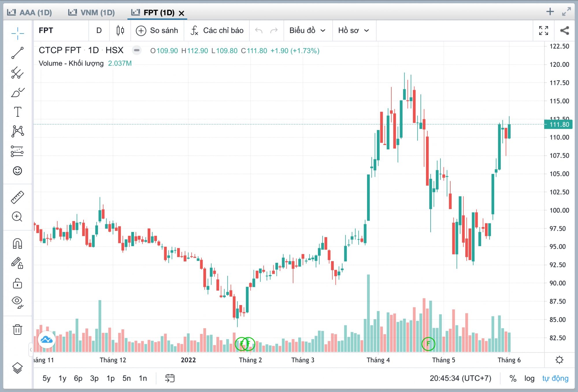Click the redo arrow
Image resolution: width=578 pixels, height=392 pixels.
point(274,30)
